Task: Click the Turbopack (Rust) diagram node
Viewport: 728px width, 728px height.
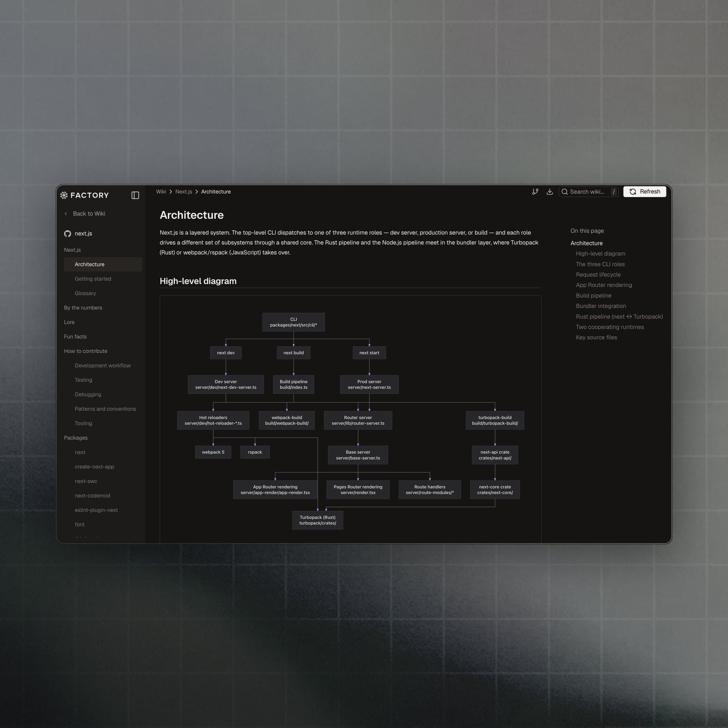Action: [x=318, y=520]
